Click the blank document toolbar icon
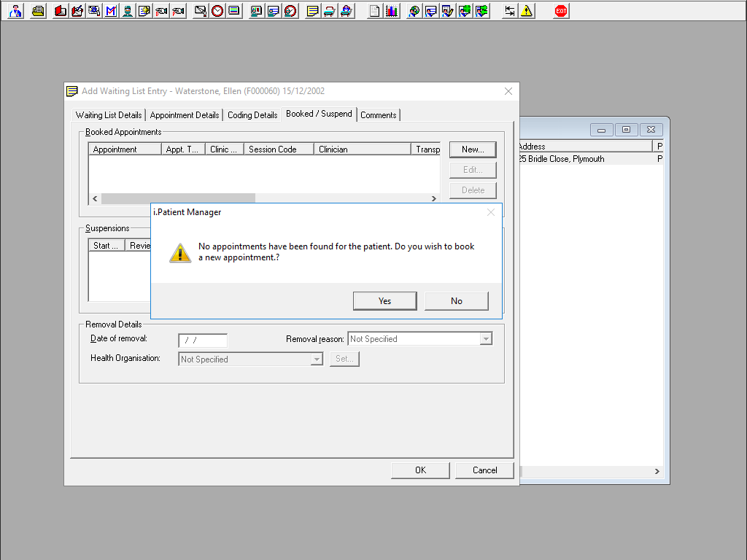This screenshot has height=560, width=747. pos(374,10)
